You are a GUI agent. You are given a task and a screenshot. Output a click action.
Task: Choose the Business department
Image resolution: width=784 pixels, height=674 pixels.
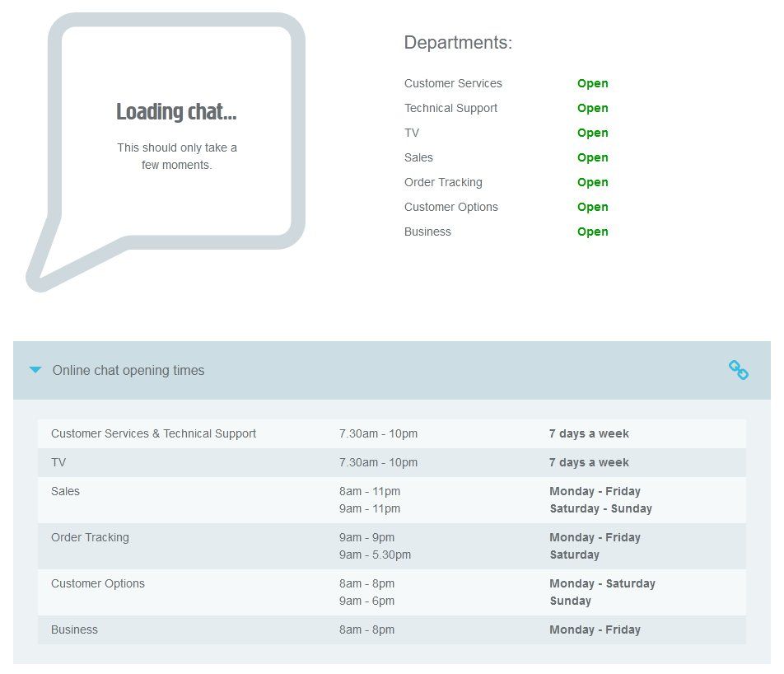click(x=427, y=232)
